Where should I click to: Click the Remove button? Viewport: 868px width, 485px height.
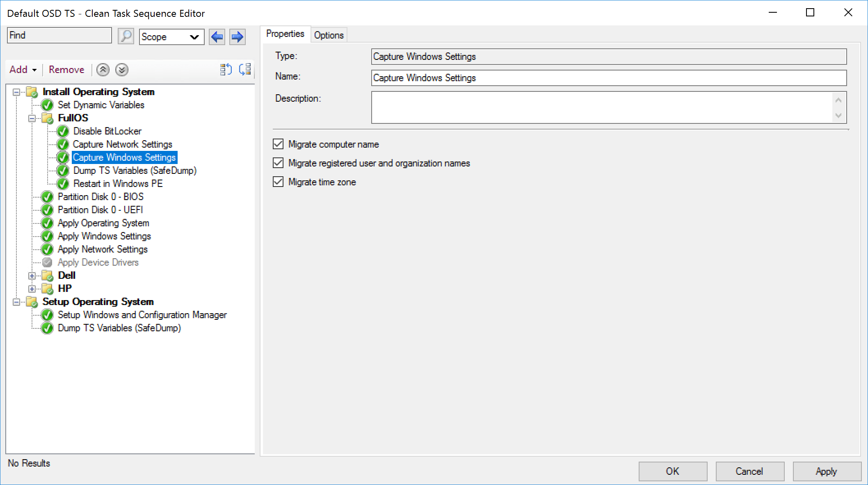tap(66, 70)
